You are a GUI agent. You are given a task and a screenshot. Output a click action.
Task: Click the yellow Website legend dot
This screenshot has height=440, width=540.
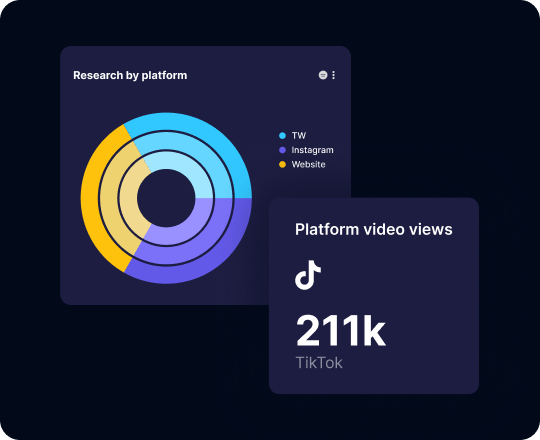[282, 165]
